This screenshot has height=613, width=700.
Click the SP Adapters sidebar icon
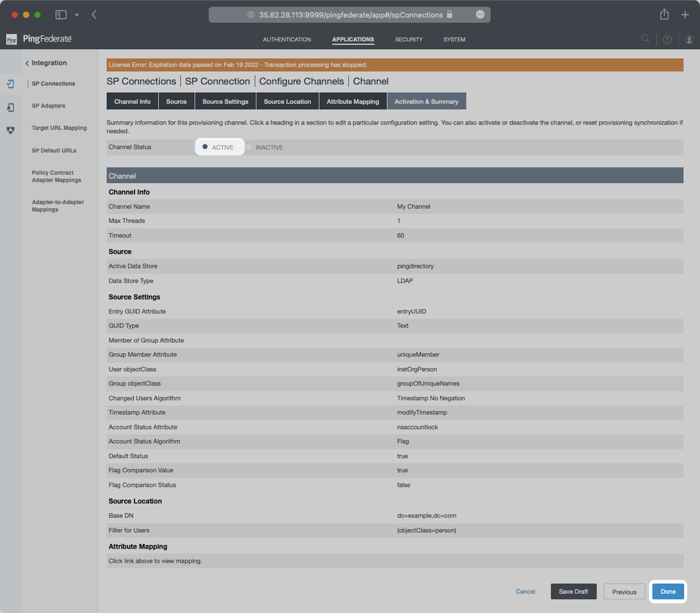click(x=10, y=107)
